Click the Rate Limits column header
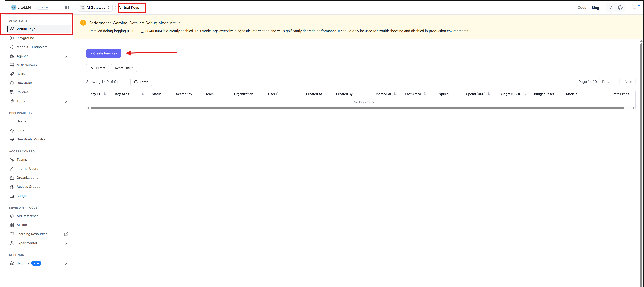The image size is (644, 287). click(621, 94)
